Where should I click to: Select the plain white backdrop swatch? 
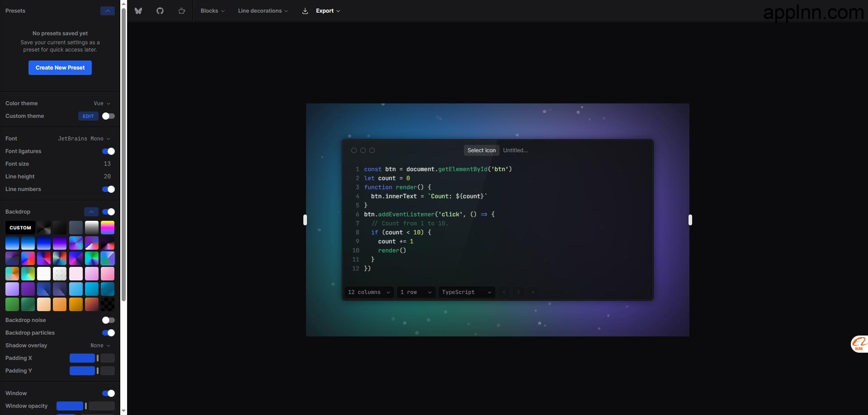(44, 274)
